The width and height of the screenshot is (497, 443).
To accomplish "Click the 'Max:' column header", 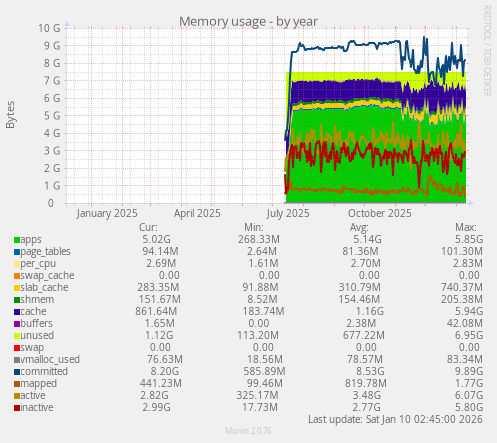I will [466, 227].
